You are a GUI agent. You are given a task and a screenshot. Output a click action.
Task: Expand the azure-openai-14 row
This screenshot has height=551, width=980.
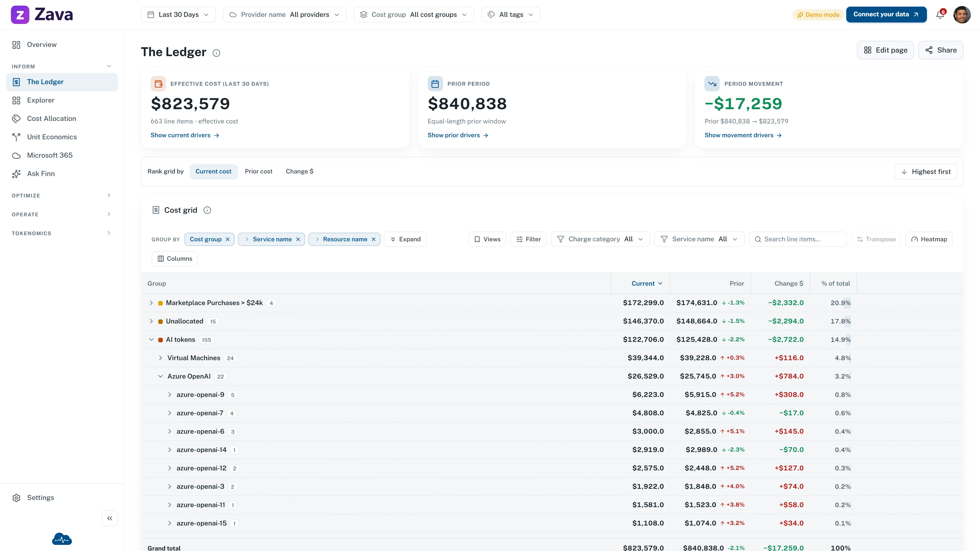tap(170, 450)
